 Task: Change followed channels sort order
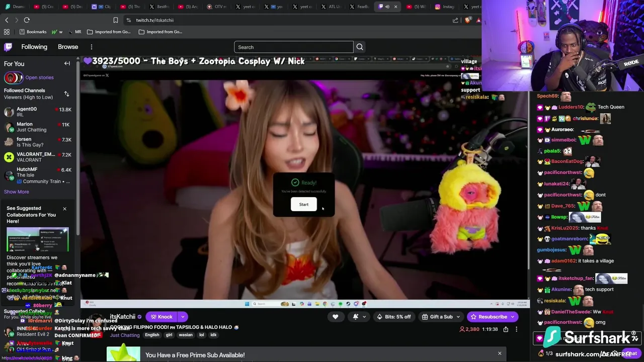point(66,94)
